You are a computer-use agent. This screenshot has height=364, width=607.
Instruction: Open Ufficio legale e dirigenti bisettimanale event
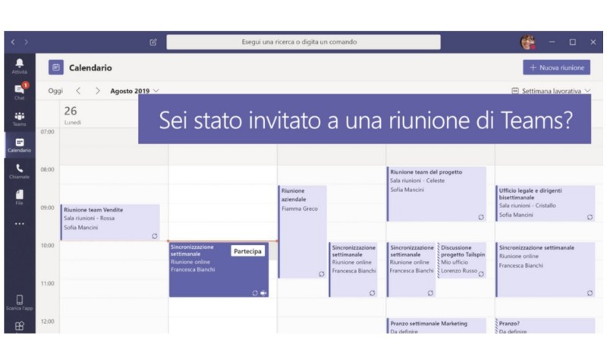[x=546, y=203]
